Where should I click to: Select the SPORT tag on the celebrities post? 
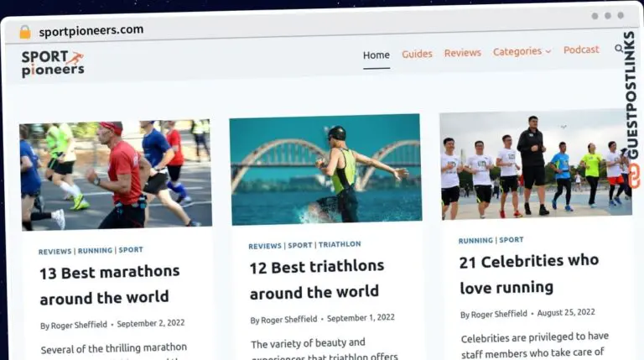[x=512, y=240]
